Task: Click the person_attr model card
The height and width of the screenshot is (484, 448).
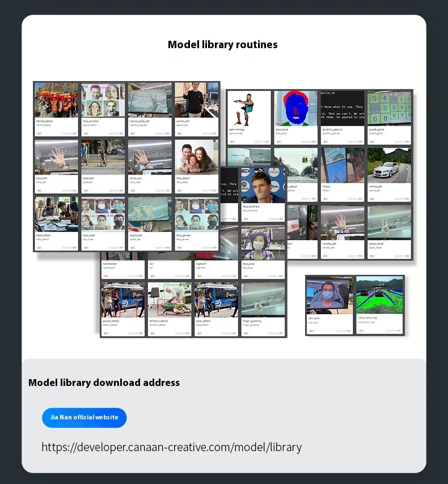Action: pos(196,100)
